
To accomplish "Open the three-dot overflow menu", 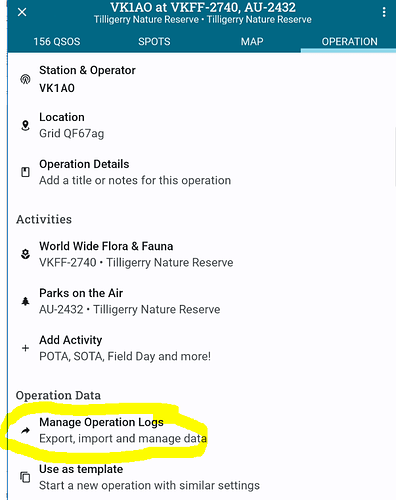I will pyautogui.click(x=384, y=12).
